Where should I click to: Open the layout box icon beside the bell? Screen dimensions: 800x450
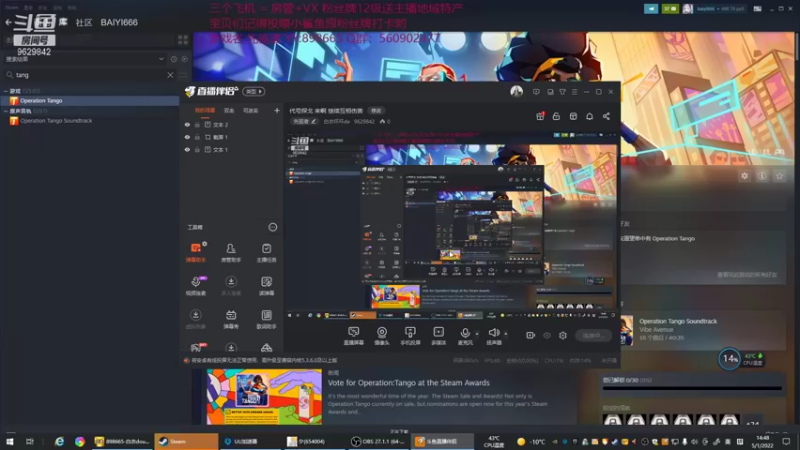(573, 116)
